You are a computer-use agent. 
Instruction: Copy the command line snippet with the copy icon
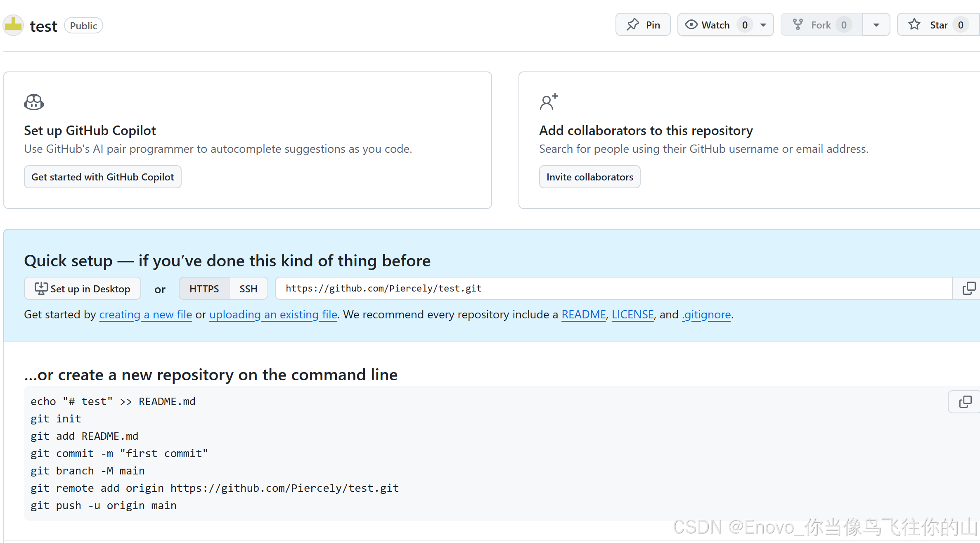coord(965,401)
